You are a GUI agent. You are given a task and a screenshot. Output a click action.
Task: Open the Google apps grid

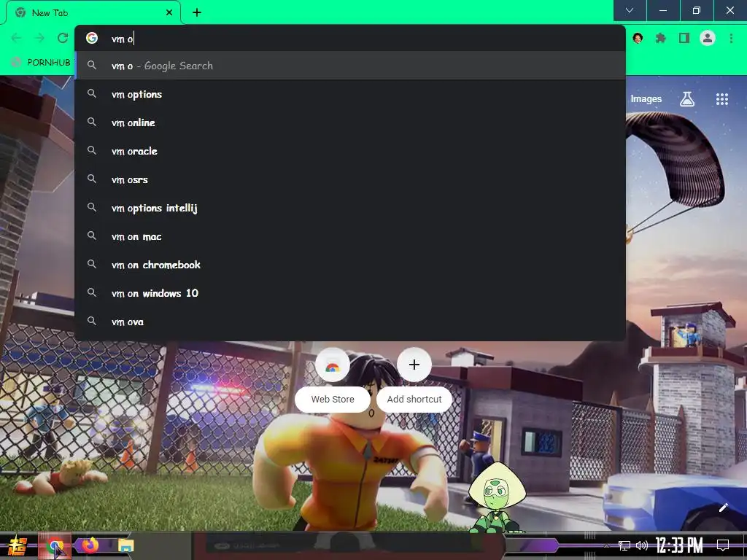721,98
